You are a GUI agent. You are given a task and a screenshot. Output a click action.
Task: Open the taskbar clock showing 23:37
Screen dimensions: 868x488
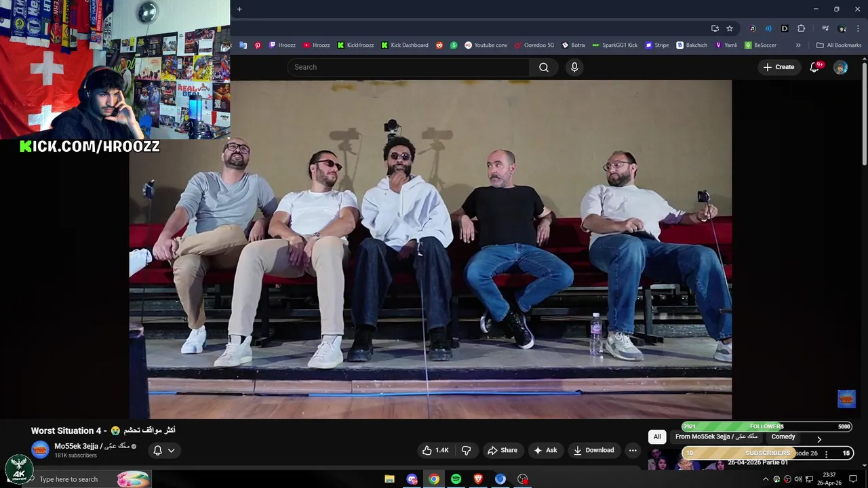tap(830, 479)
